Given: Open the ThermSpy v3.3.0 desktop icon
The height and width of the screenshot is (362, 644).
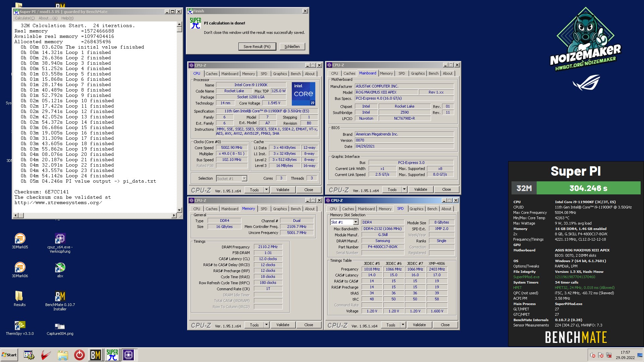Looking at the screenshot, I should point(20,328).
